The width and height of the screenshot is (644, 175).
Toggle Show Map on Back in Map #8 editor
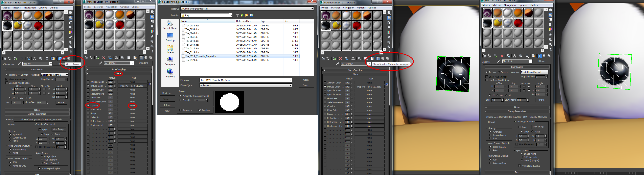coord(7,79)
